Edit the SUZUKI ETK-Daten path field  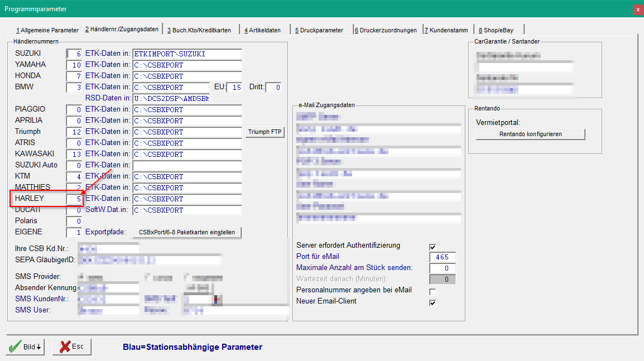tap(188, 54)
